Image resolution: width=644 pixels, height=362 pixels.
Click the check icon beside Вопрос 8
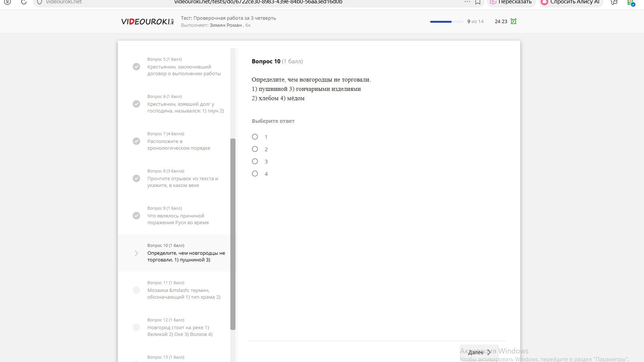tap(136, 178)
